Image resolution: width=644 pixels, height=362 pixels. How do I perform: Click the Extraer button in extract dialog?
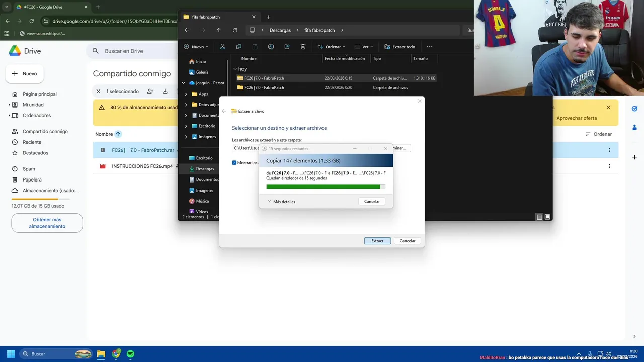[x=377, y=241]
